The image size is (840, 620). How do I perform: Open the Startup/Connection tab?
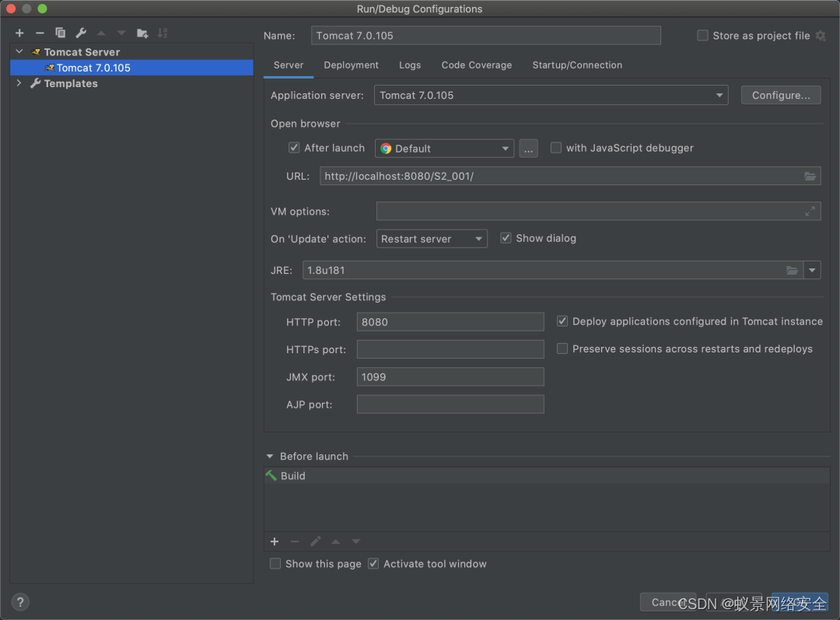(577, 65)
